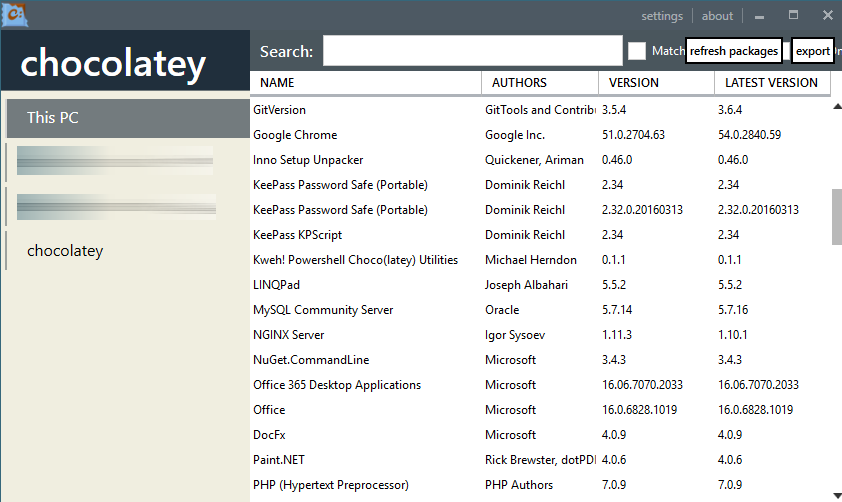Toggle the Match checkbox next to search
Screen dimensions: 842x502
(x=637, y=51)
